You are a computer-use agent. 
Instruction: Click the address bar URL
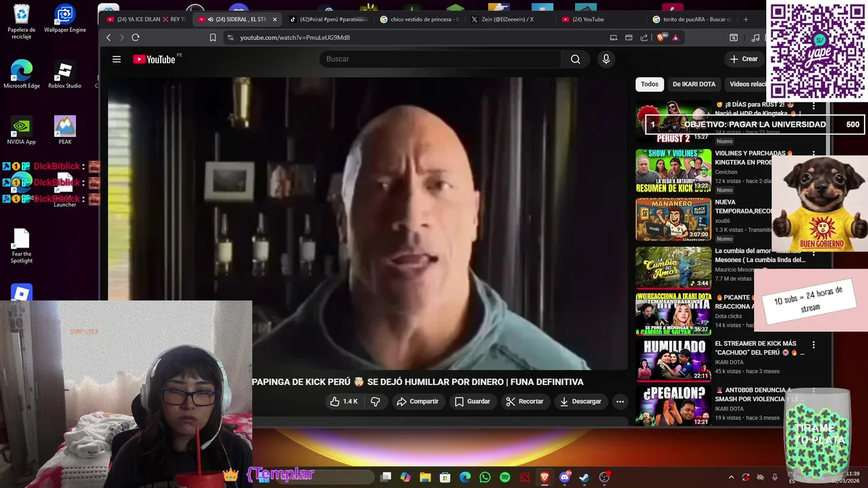point(295,38)
